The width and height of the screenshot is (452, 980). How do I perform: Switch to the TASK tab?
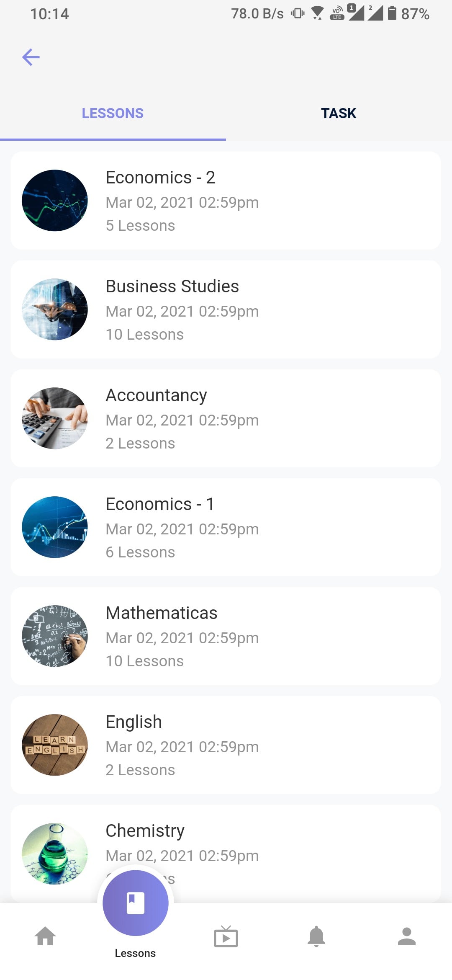[339, 113]
